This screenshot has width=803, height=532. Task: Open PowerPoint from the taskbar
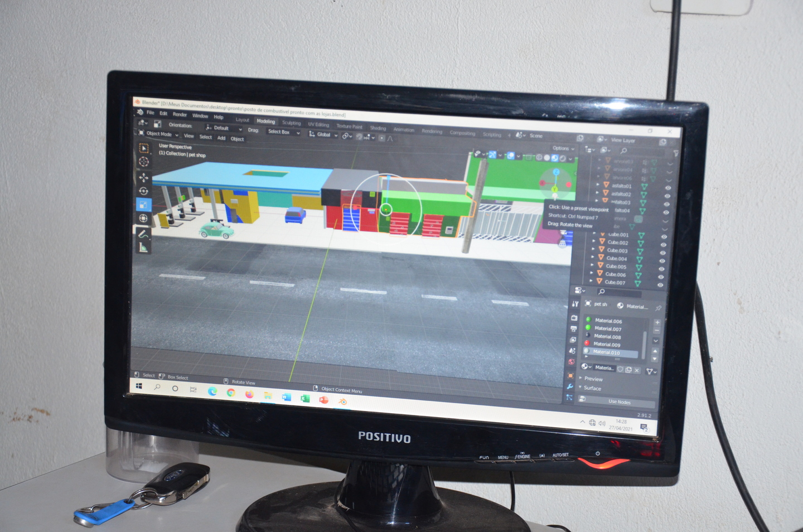coord(323,400)
